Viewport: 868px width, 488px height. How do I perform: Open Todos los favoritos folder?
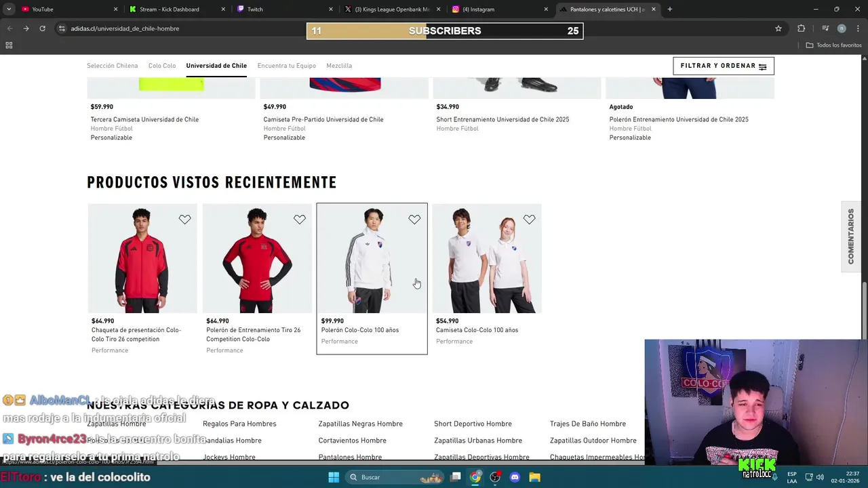tap(833, 45)
